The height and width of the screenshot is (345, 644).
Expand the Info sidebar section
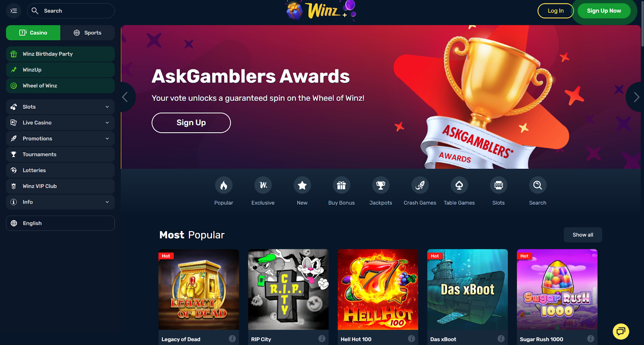click(x=60, y=202)
